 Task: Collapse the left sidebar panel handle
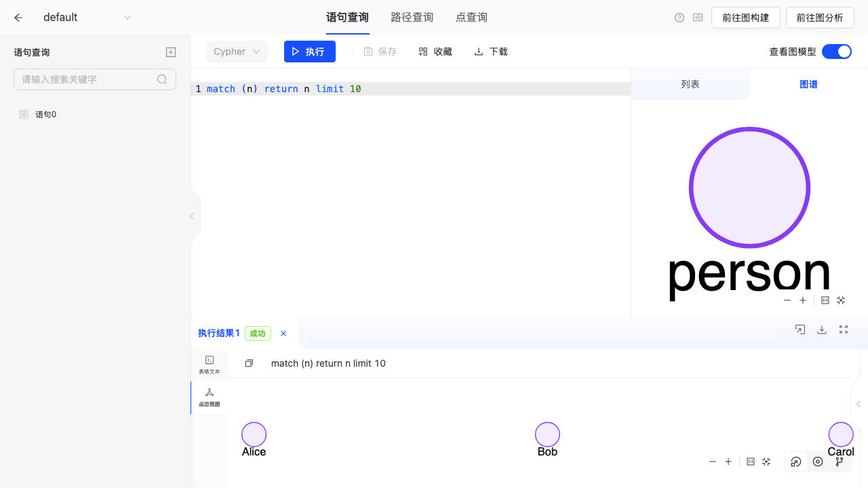(x=193, y=216)
